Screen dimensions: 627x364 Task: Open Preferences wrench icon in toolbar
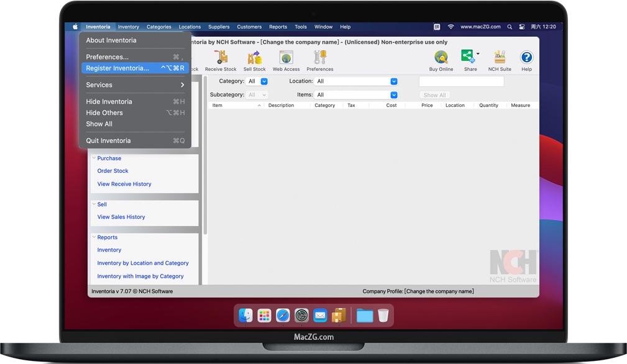tap(319, 58)
